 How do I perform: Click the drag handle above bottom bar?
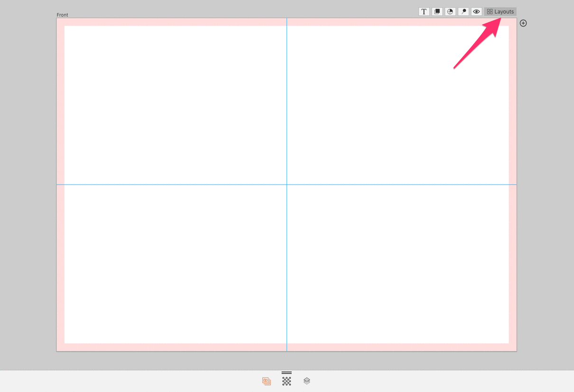point(287,373)
